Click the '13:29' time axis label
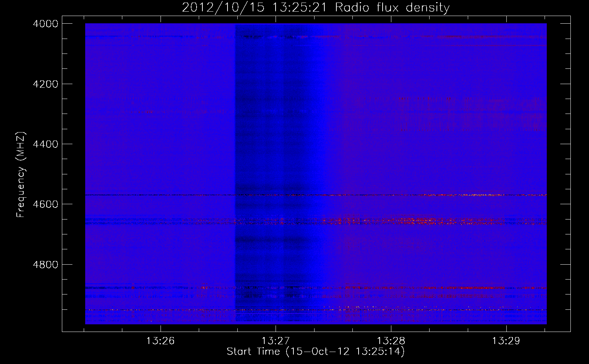This screenshot has width=589, height=364. (x=506, y=341)
